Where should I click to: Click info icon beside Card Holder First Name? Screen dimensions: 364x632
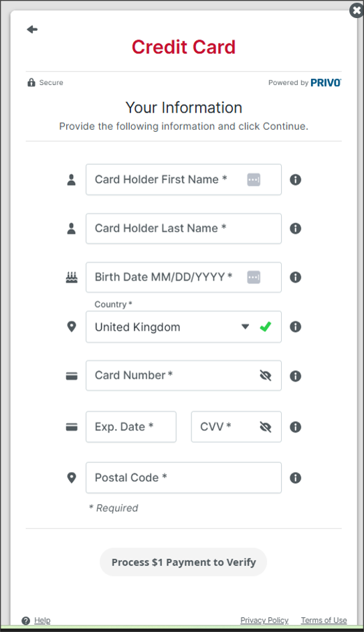(296, 179)
